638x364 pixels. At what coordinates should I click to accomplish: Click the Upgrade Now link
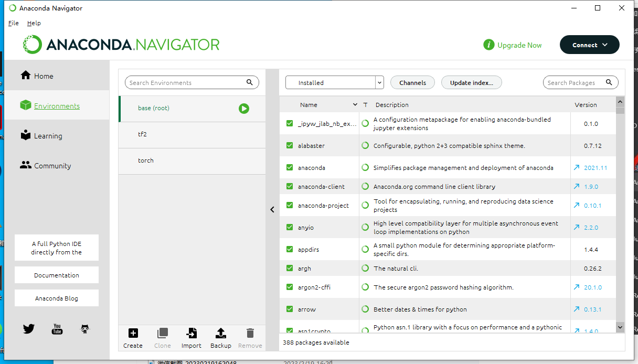tap(519, 45)
